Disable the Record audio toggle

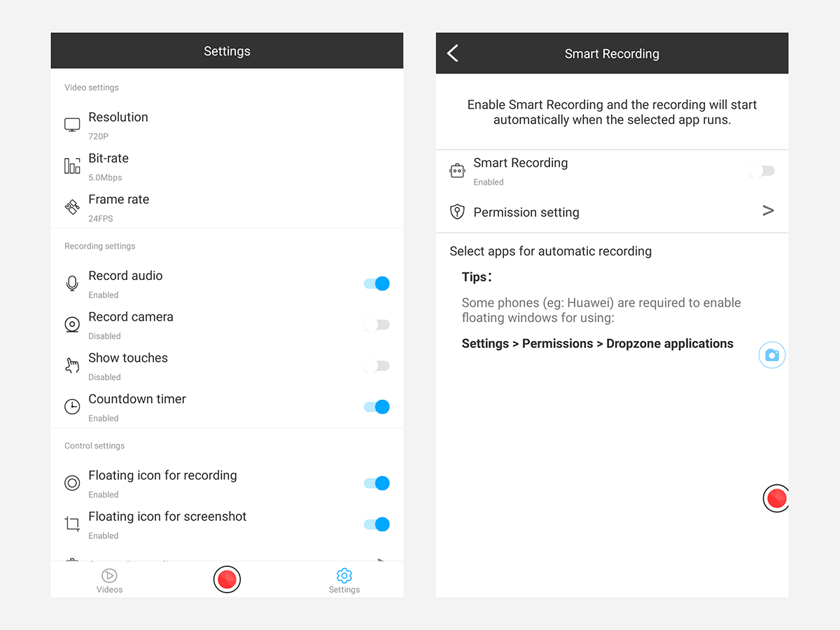click(377, 283)
